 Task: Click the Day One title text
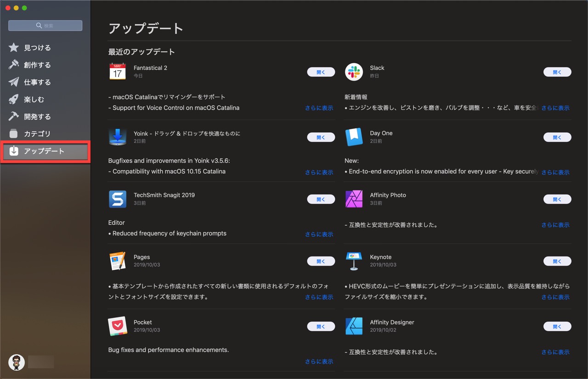[381, 133]
